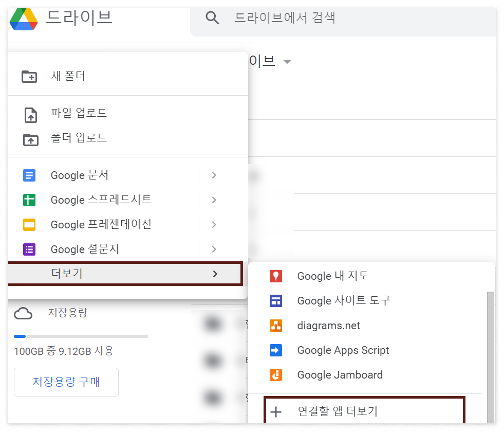Choose Google 내 지도 from submenu

point(368,276)
